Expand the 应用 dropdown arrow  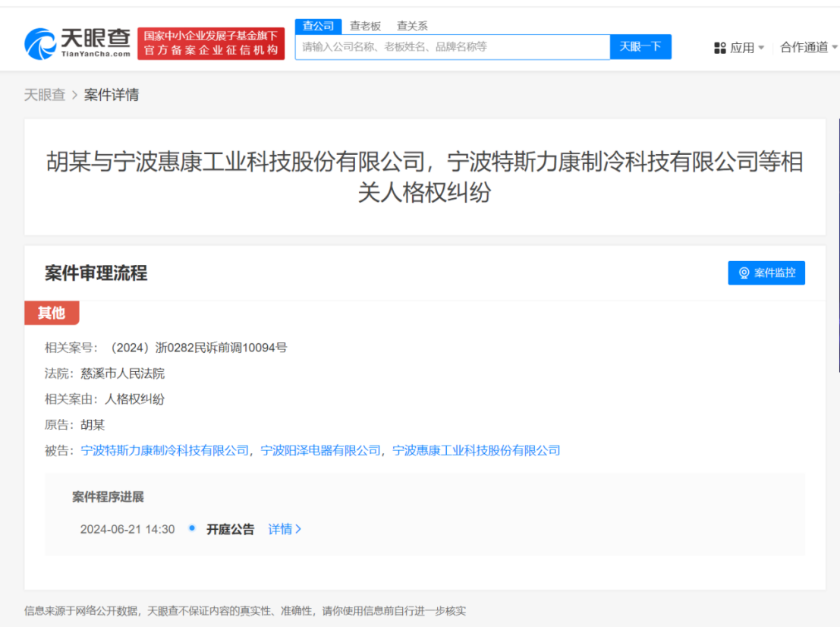coord(760,46)
